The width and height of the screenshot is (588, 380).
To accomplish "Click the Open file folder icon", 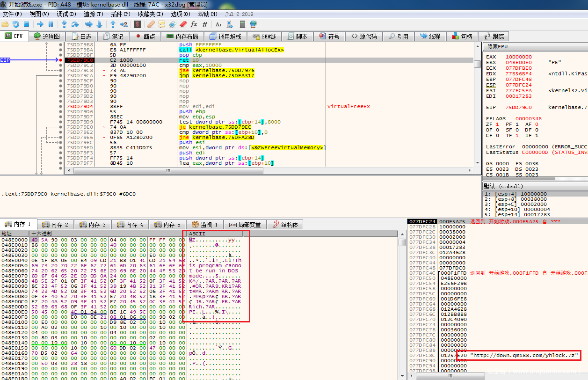I will click(5, 24).
